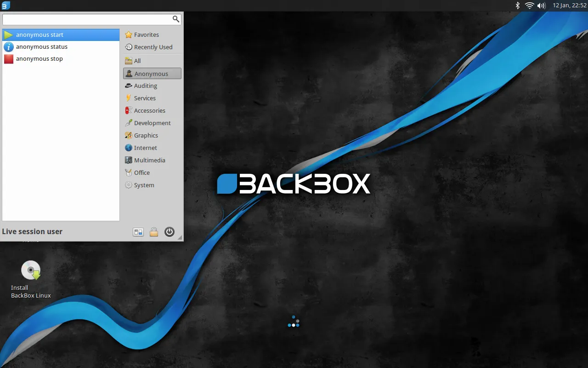Screen dimensions: 588x368
Task: Select the All category
Action: click(152, 61)
